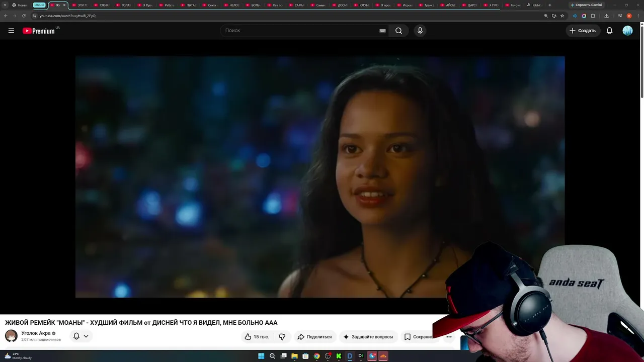
Task: Open the Windows Start menu
Action: click(261, 356)
